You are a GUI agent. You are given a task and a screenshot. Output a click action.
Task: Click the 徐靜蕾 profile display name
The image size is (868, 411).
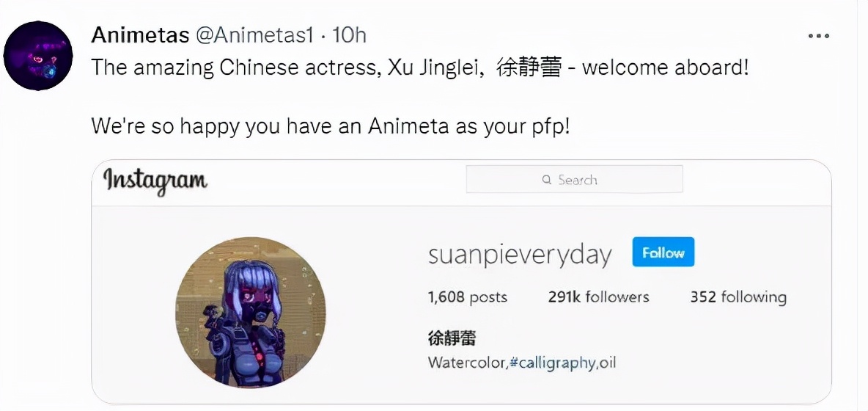pos(452,337)
